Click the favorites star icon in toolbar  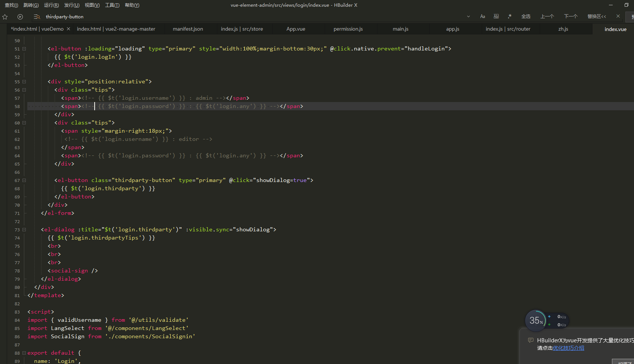5,17
